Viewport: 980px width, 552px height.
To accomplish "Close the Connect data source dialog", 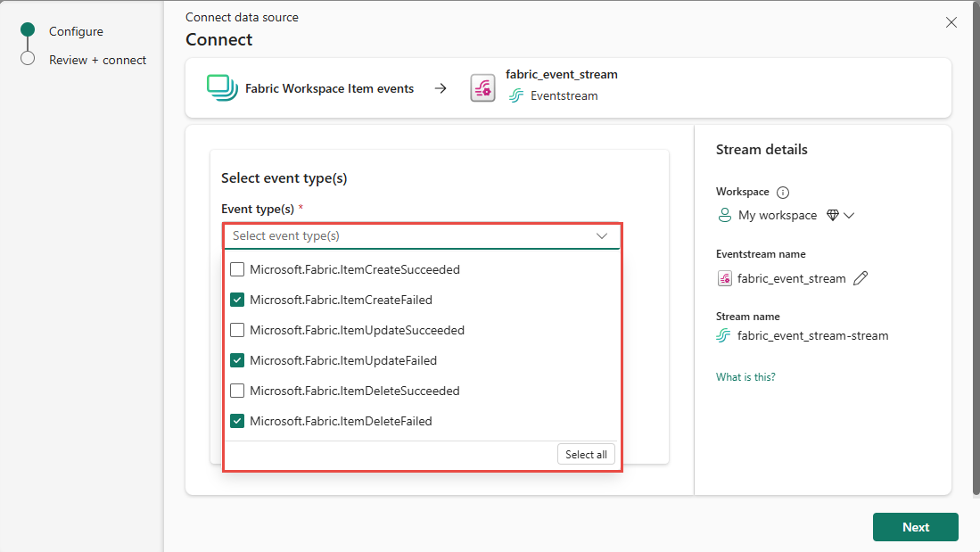I will pyautogui.click(x=951, y=22).
